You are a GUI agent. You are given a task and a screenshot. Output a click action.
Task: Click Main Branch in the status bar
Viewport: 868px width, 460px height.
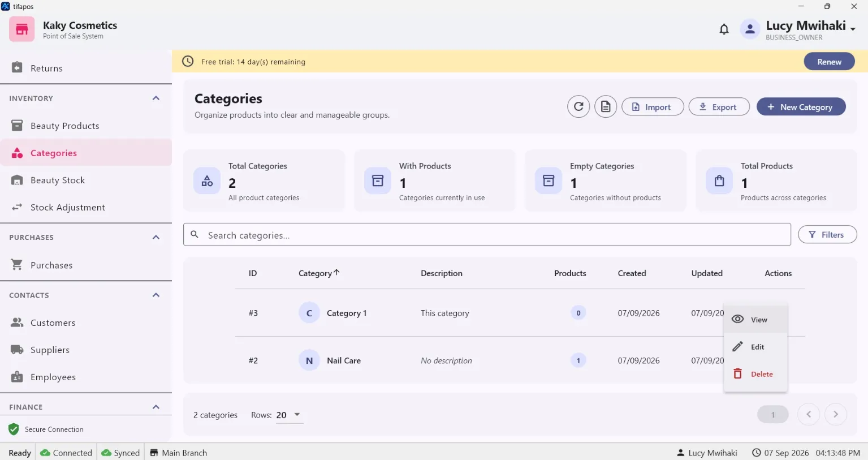(178, 453)
